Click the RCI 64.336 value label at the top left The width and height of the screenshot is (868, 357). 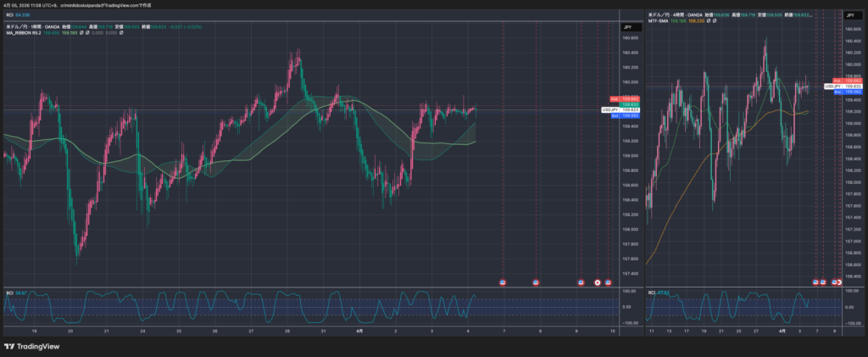pyautogui.click(x=17, y=14)
